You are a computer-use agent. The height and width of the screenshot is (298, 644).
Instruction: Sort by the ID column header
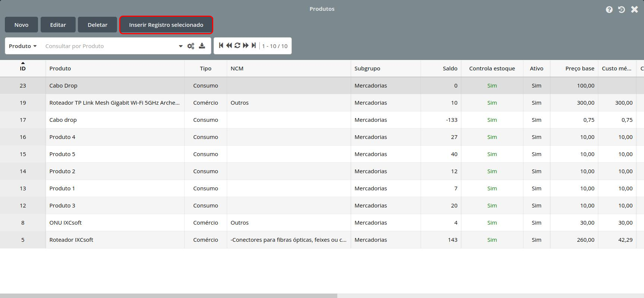pyautogui.click(x=23, y=69)
